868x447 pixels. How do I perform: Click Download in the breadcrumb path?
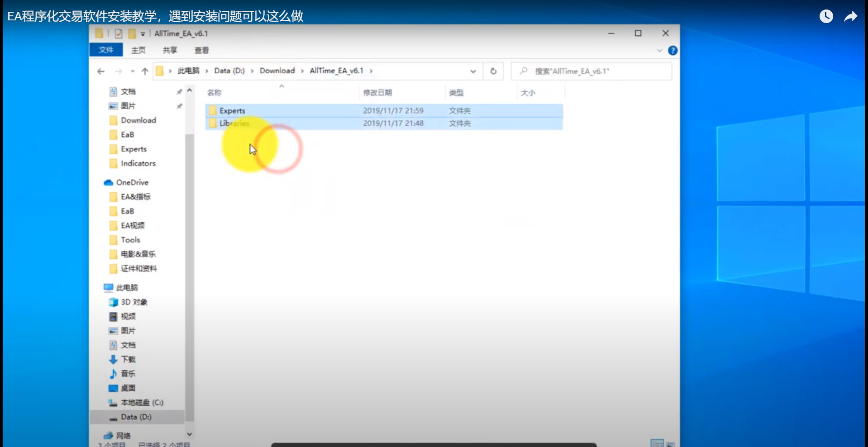(277, 71)
